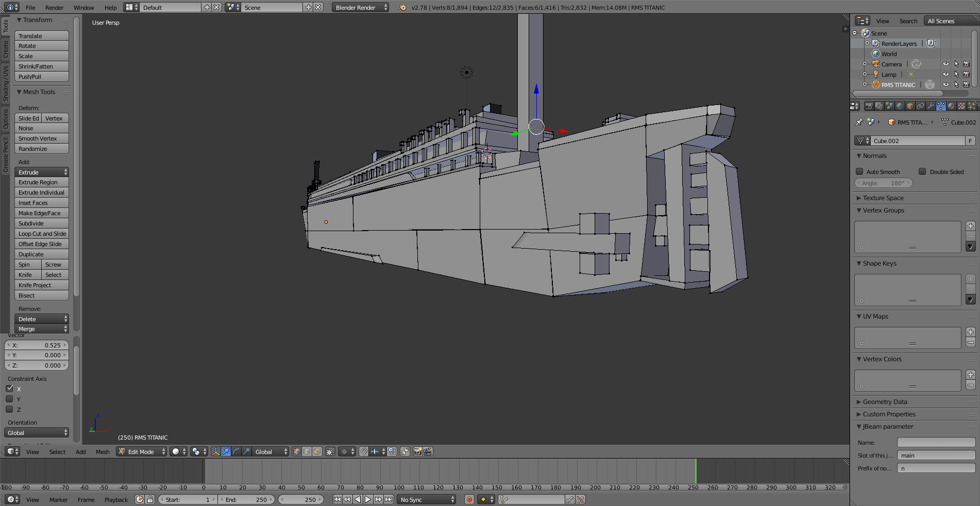Open the Mesh menu in viewport header
Viewport: 980px width, 506px height.
pyautogui.click(x=103, y=451)
